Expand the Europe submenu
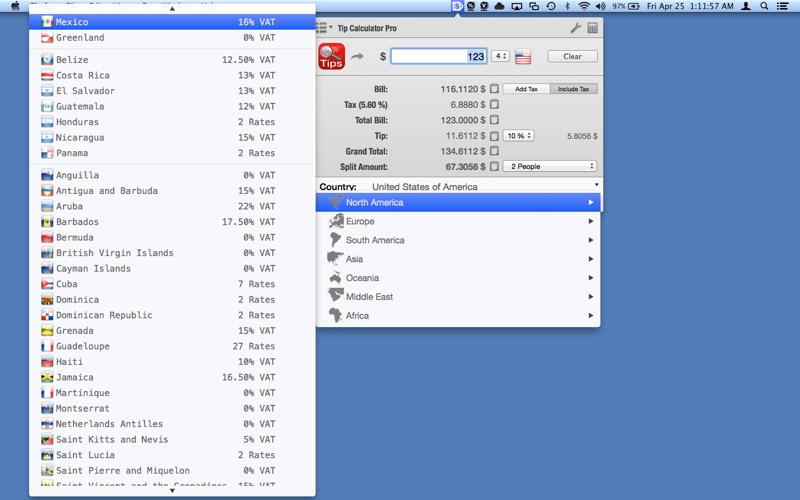Viewport: 800px width, 500px height. pos(458,221)
